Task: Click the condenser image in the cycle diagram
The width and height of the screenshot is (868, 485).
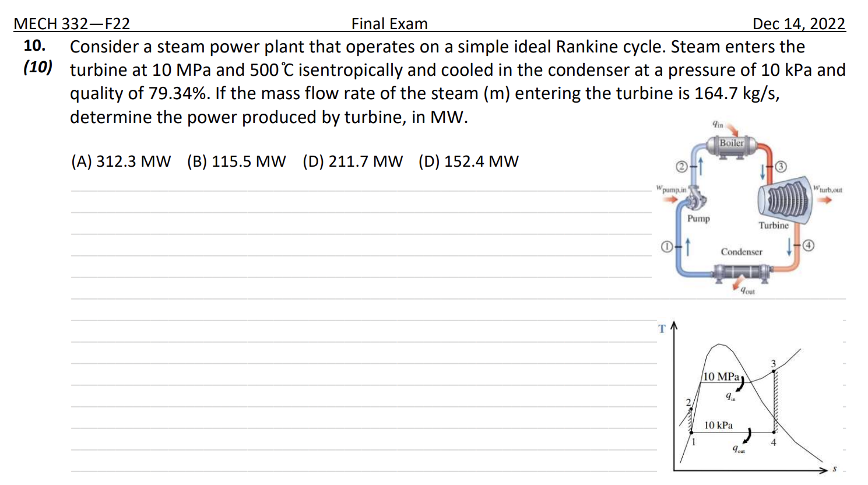Action: [x=742, y=272]
